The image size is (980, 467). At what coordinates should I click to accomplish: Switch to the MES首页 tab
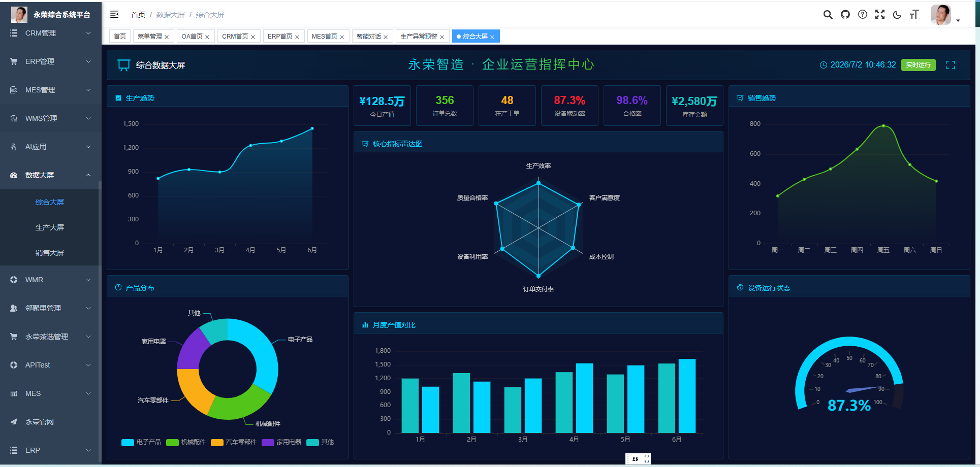coord(324,37)
